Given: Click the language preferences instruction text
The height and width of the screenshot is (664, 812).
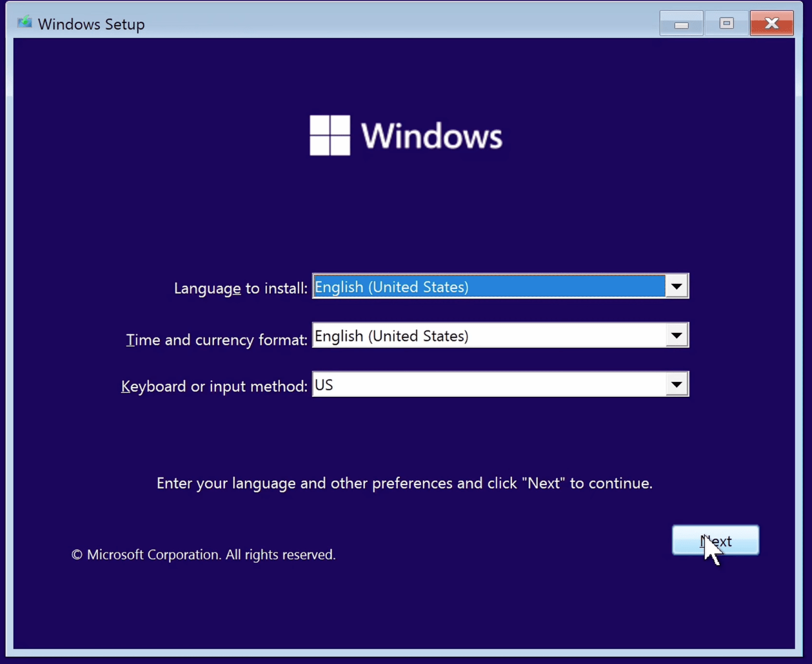Looking at the screenshot, I should click(404, 483).
